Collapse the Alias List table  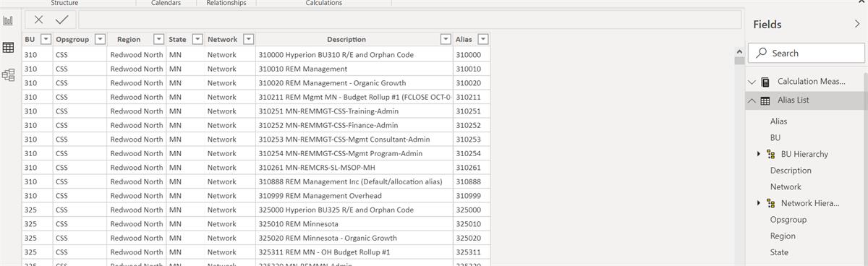pyautogui.click(x=752, y=101)
